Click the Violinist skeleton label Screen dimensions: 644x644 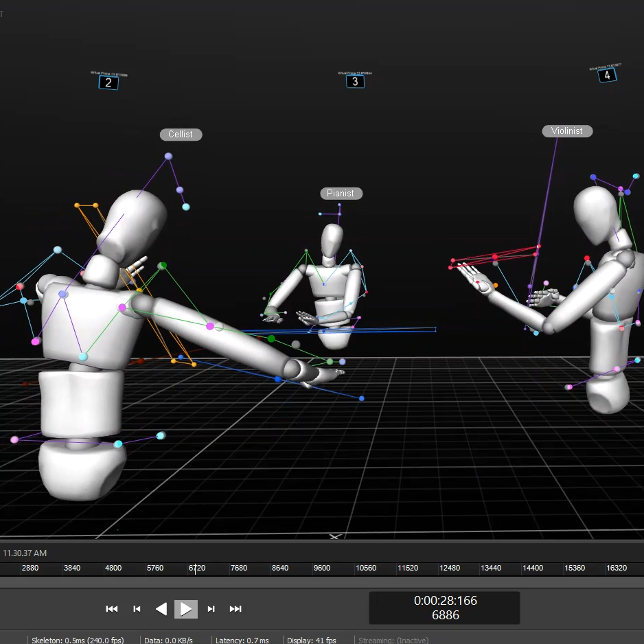(566, 131)
